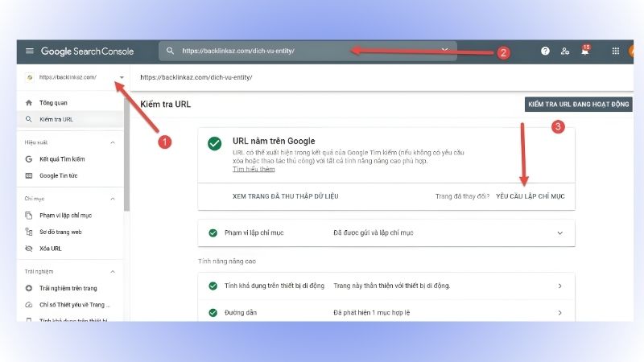Open mobile usability details via right chevron
Viewport: 644px width, 362px height.
(x=559, y=286)
